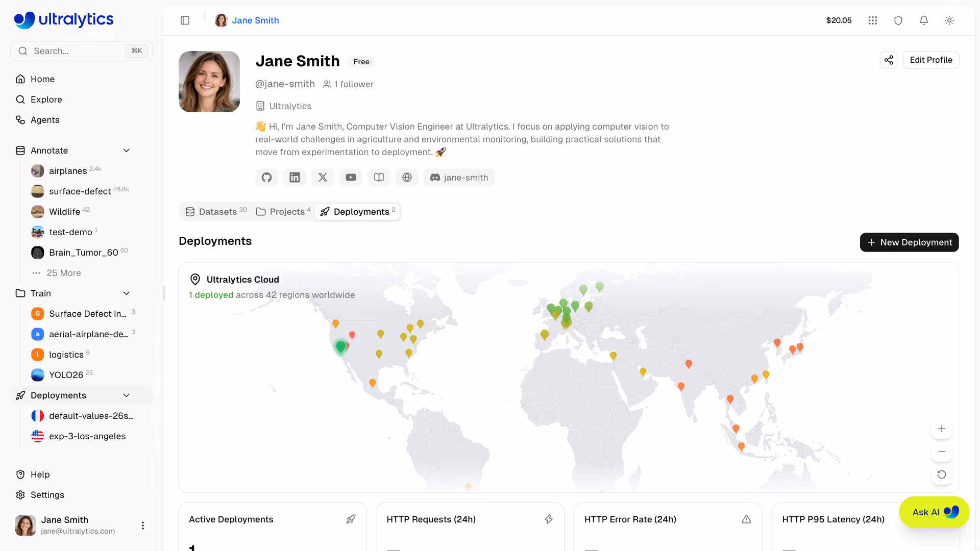Zoom in on the deployments map

tap(942, 429)
